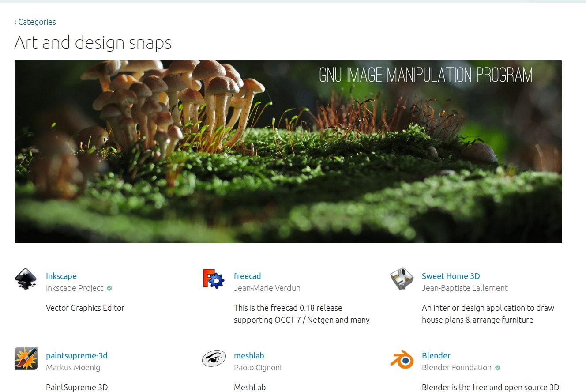The height and width of the screenshot is (392, 586).
Task: Open the GNU Image Manipulation Program banner
Action: [288, 152]
